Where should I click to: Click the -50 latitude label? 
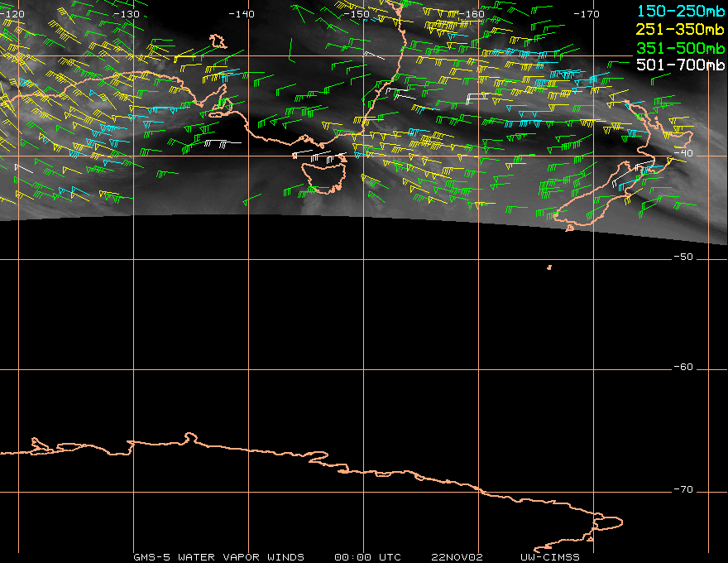(683, 257)
